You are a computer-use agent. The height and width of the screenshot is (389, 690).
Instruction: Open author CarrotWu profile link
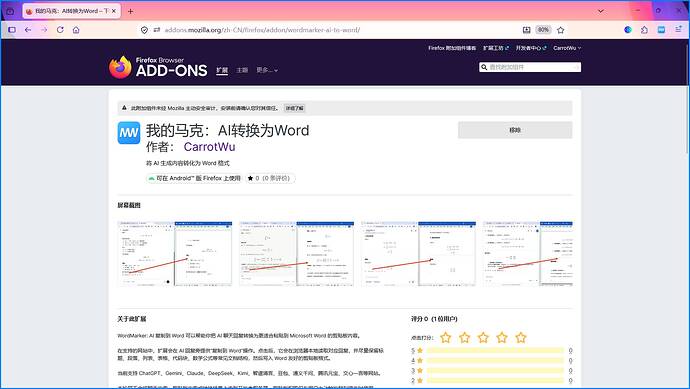click(209, 147)
